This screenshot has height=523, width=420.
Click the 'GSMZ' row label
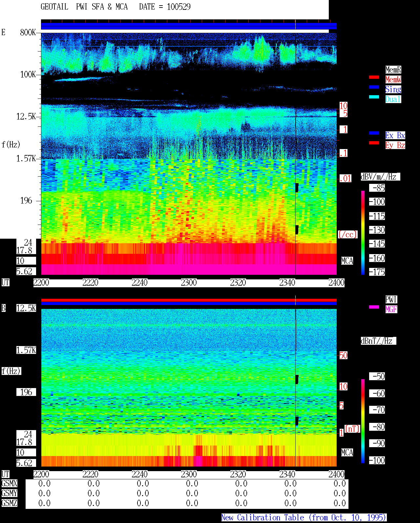pos(9,503)
